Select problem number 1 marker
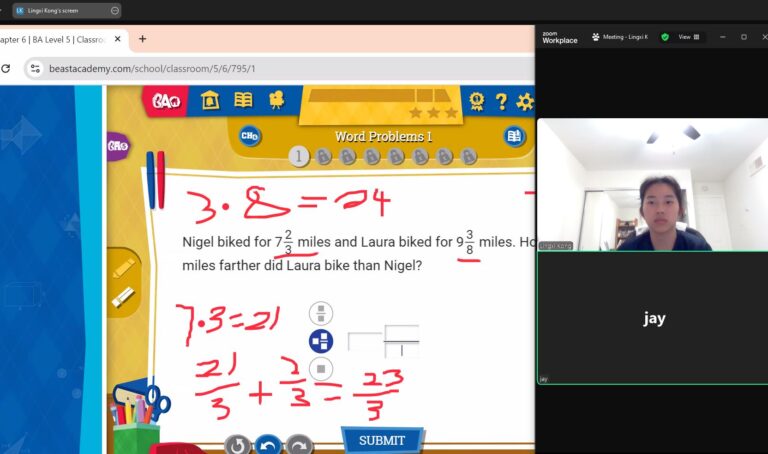Viewport: 768px width, 454px height. tap(299, 157)
